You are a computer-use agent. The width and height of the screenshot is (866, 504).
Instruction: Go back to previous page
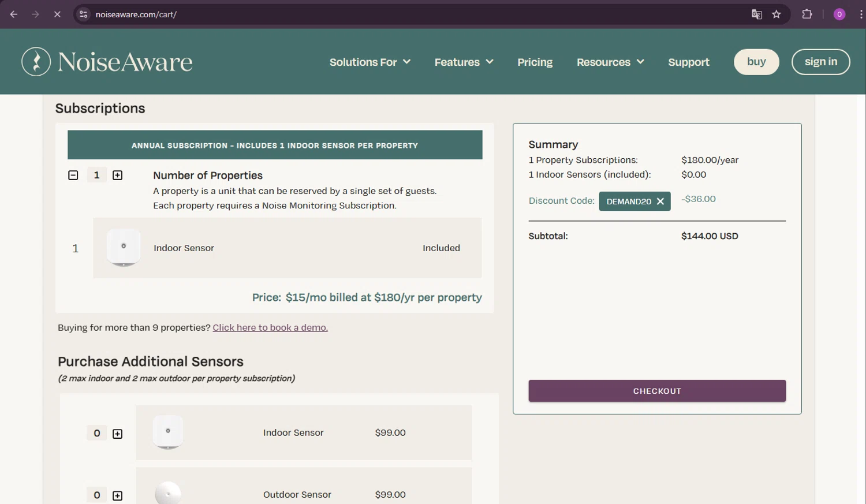(14, 14)
